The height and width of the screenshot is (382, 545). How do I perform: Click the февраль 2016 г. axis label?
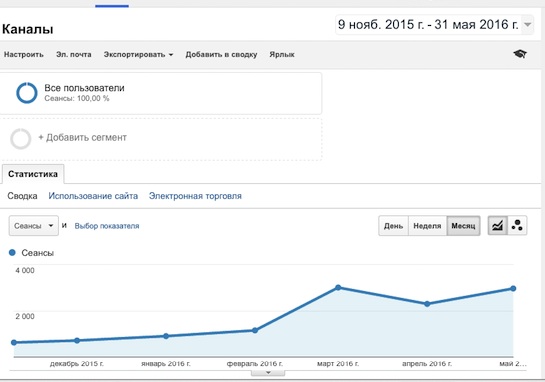click(x=255, y=364)
